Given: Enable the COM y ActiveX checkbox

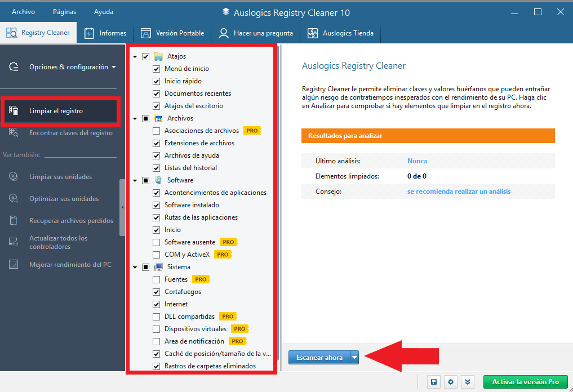Looking at the screenshot, I should 157,255.
